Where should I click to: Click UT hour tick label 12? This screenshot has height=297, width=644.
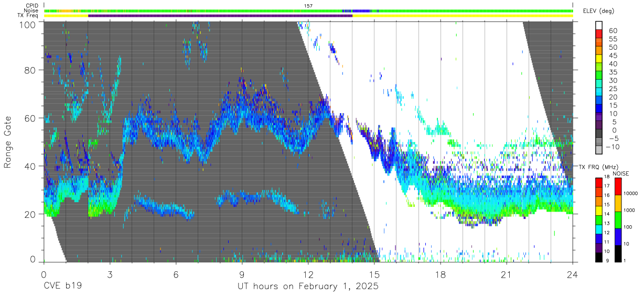point(308,274)
